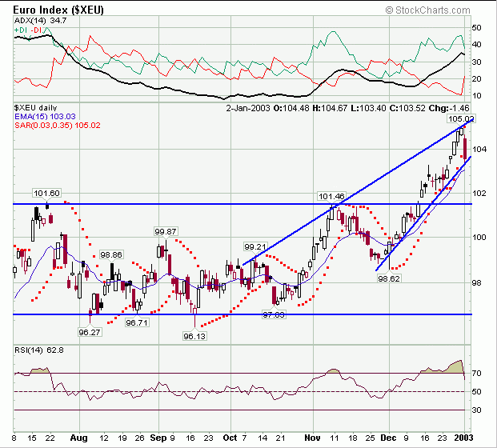The image size is (497, 448).
Task: Click the RSI 50 axis level
Action: click(477, 392)
